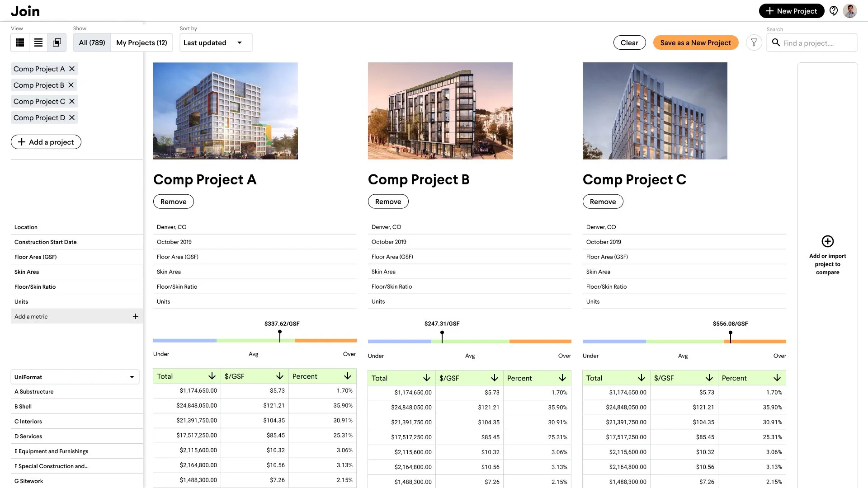Show All (789) projects
The height and width of the screenshot is (488, 868).
click(92, 42)
